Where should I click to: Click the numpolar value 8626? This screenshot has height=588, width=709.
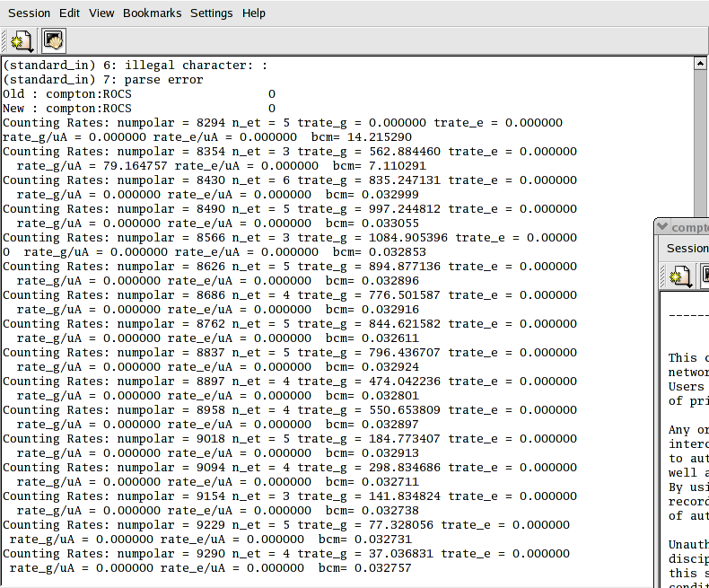pyautogui.click(x=210, y=267)
